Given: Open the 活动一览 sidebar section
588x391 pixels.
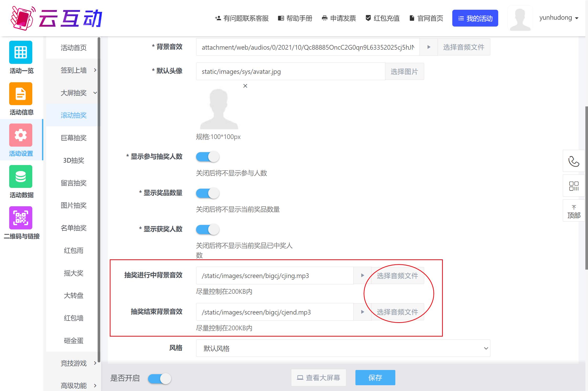Looking at the screenshot, I should [21, 58].
